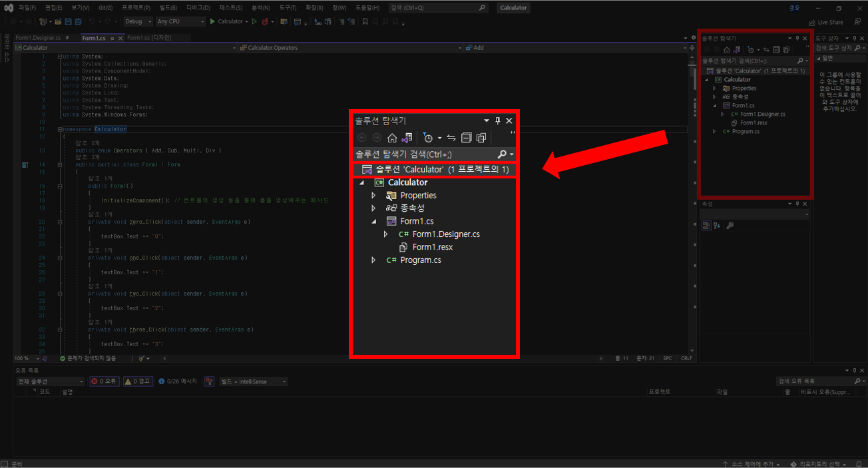Open the 빌드 + IntelliSense dropdown
868x468 pixels.
coord(254,381)
